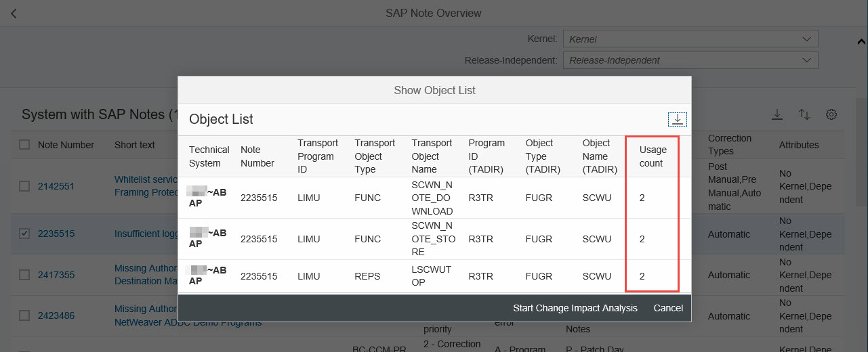Cancel the Show Object List dialog
Image resolution: width=868 pixels, height=352 pixels.
point(668,308)
